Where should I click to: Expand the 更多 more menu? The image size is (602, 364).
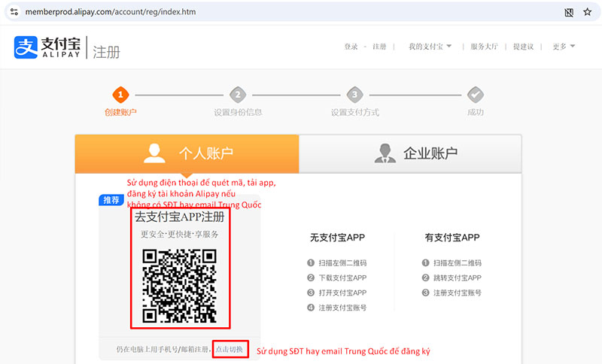coord(564,47)
